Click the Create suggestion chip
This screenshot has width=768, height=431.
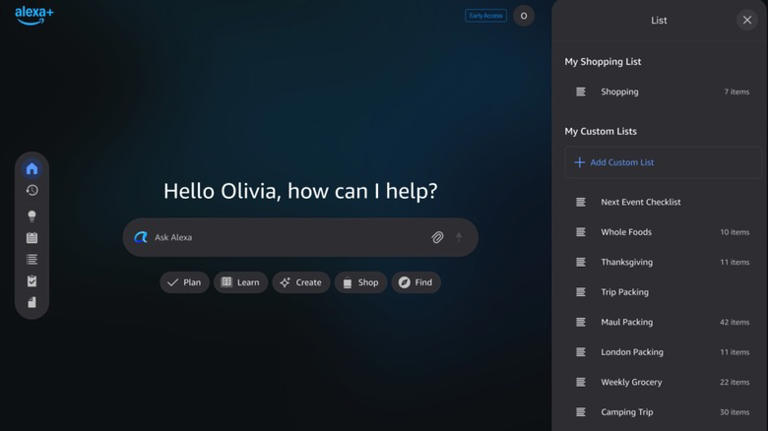pyautogui.click(x=301, y=283)
